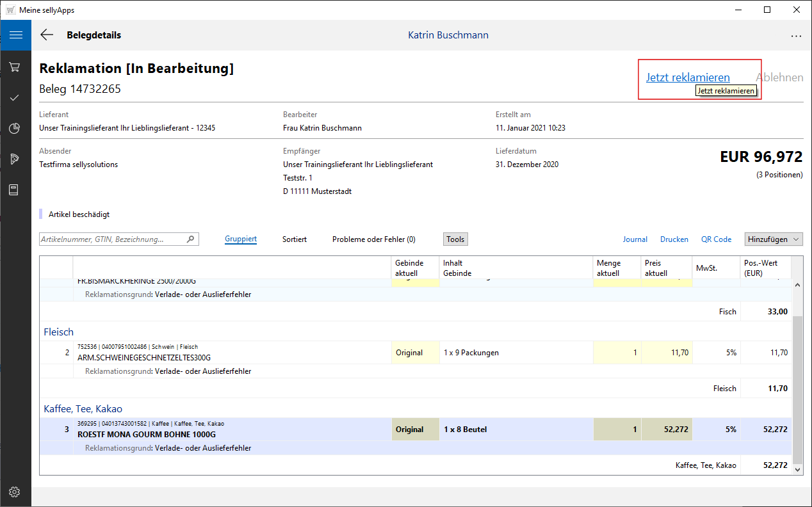The image size is (812, 507).
Task: Click the table's scroll-down arrow
Action: (x=797, y=469)
